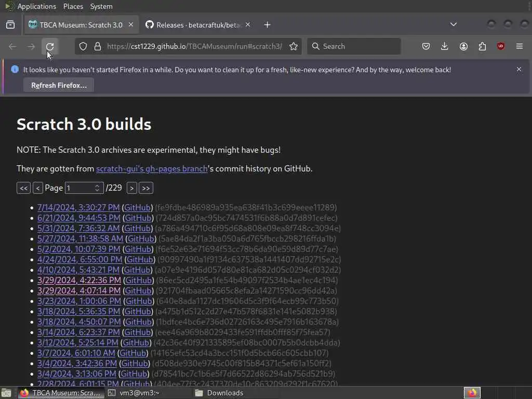Open the 4/10/2024, 5:43:21 PM build

[78, 270]
